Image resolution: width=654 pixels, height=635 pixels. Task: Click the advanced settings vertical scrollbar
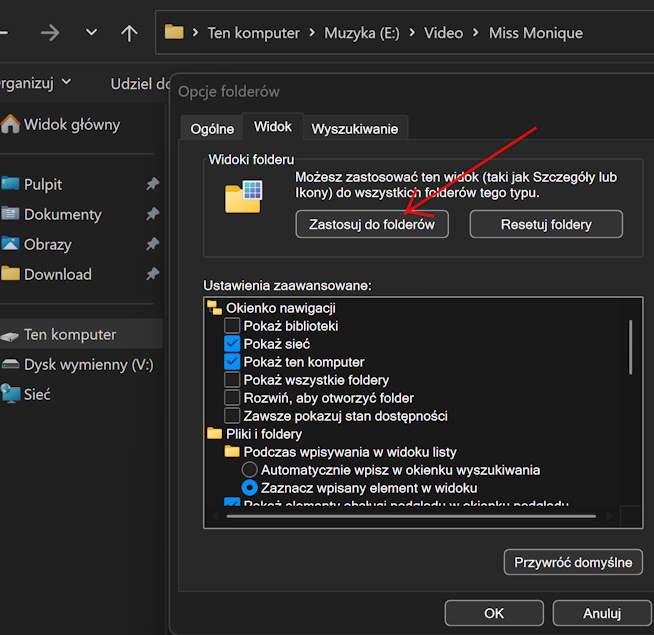(630, 345)
